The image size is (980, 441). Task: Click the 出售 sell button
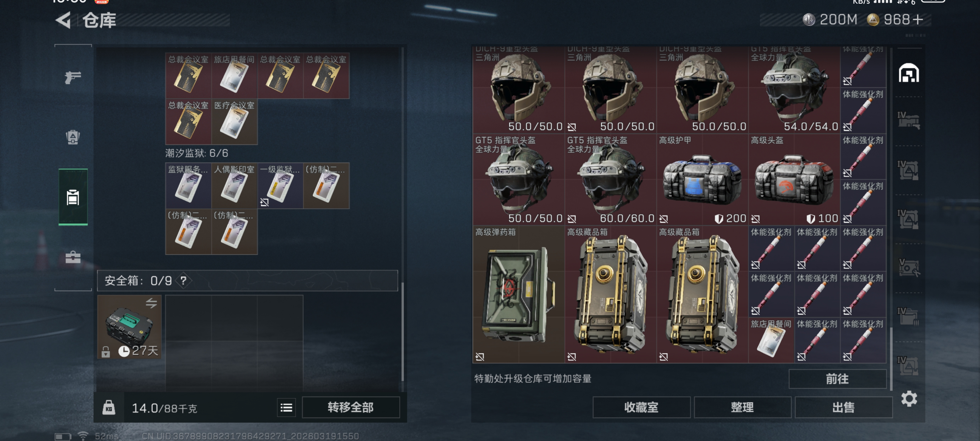tap(843, 408)
